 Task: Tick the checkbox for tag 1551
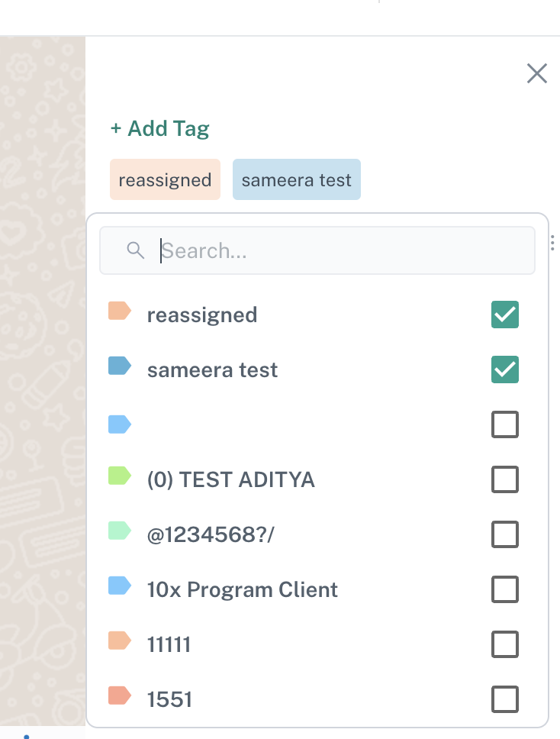coord(505,699)
